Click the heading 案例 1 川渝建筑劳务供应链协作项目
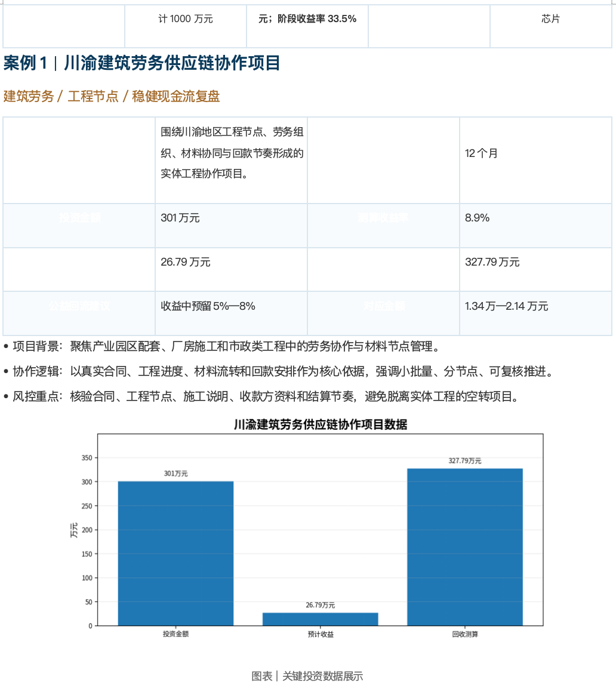Screen dimensions: 616x696 (x=141, y=63)
